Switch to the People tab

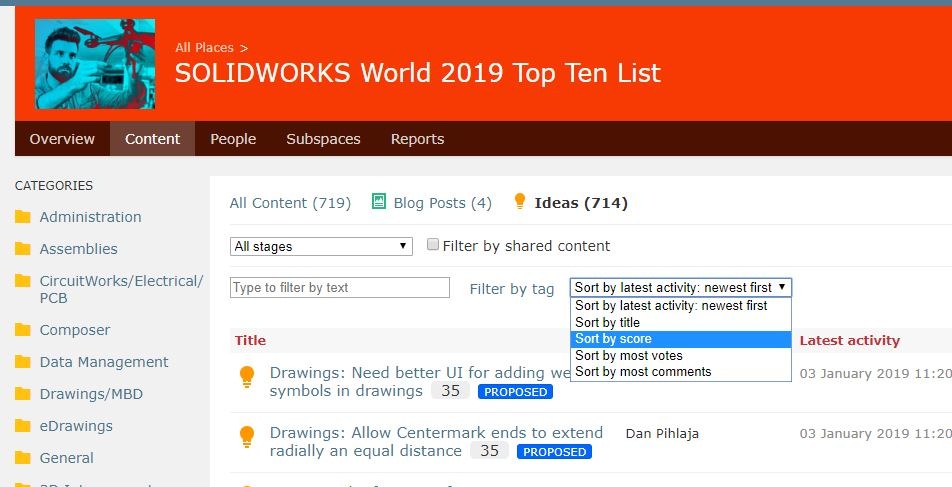tap(233, 138)
